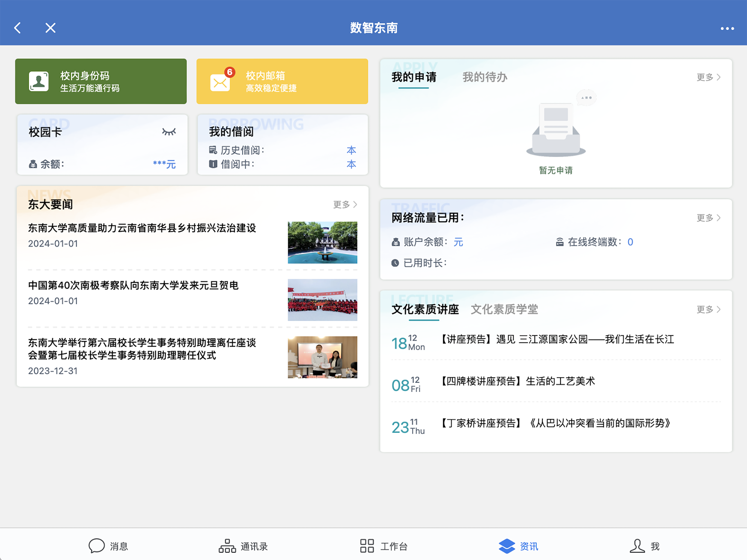747x560 pixels.
Task: Click the hidden balance value ***元
Action: [164, 165]
